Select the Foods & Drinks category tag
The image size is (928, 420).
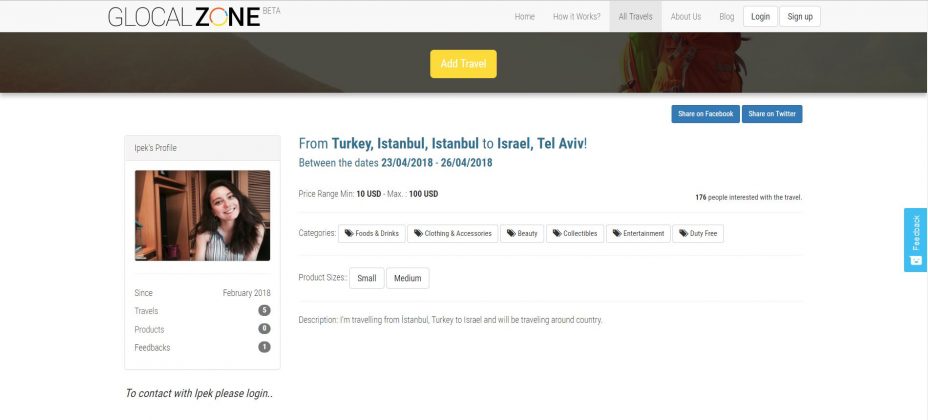[372, 234]
